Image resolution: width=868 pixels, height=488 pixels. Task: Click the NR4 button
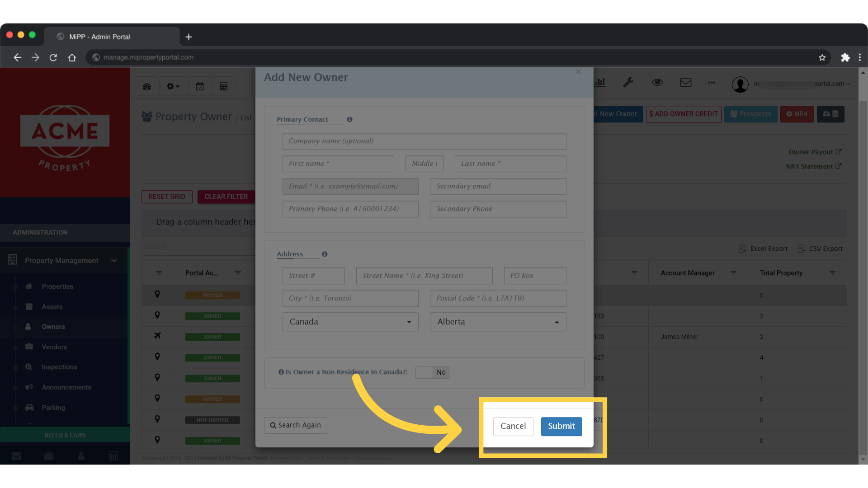tap(797, 114)
